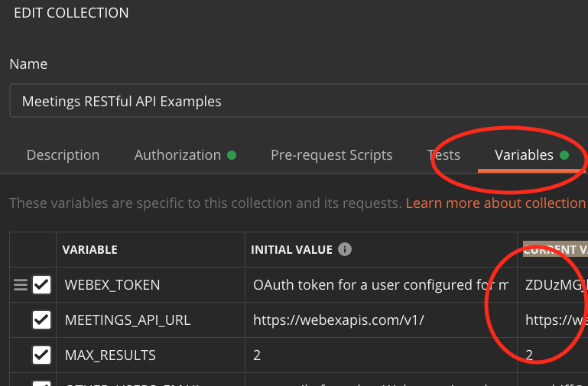Edit the MAX_RESULTS current value
This screenshot has width=588, height=386.
point(553,355)
